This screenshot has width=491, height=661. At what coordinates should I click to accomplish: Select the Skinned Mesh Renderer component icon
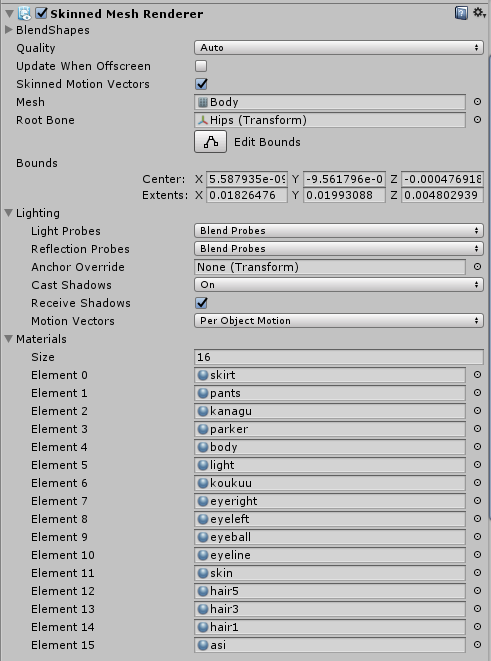pos(24,13)
